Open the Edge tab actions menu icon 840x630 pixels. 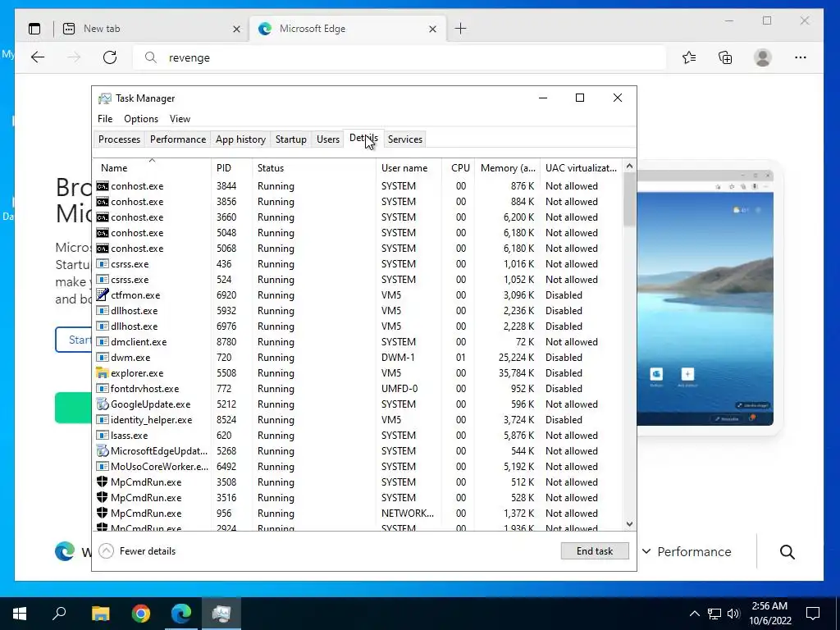(x=34, y=29)
